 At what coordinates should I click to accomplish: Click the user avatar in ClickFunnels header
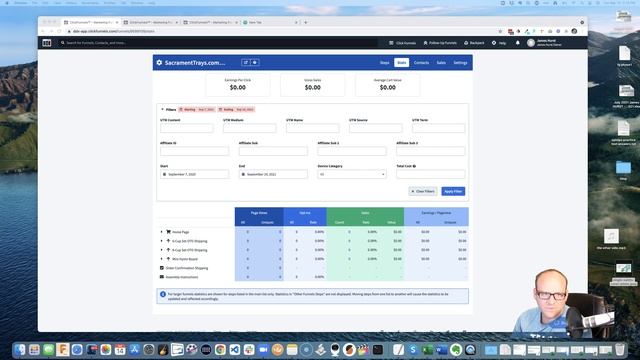pos(531,42)
